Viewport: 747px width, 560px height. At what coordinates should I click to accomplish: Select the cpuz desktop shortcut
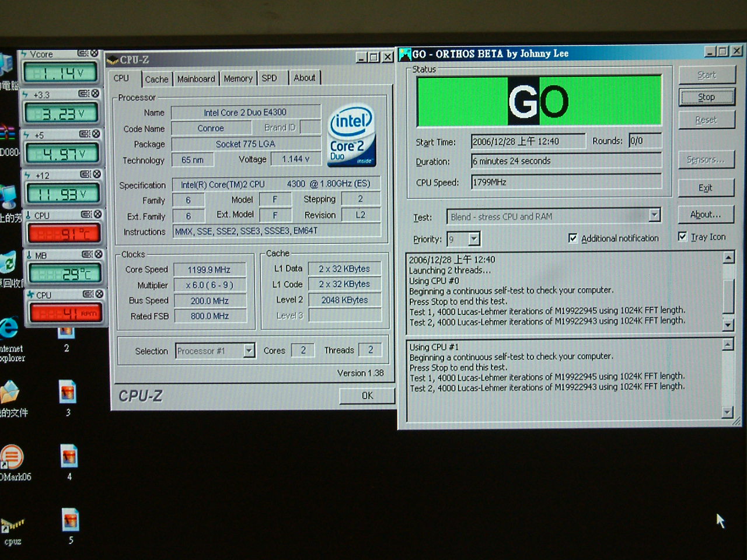[12, 524]
